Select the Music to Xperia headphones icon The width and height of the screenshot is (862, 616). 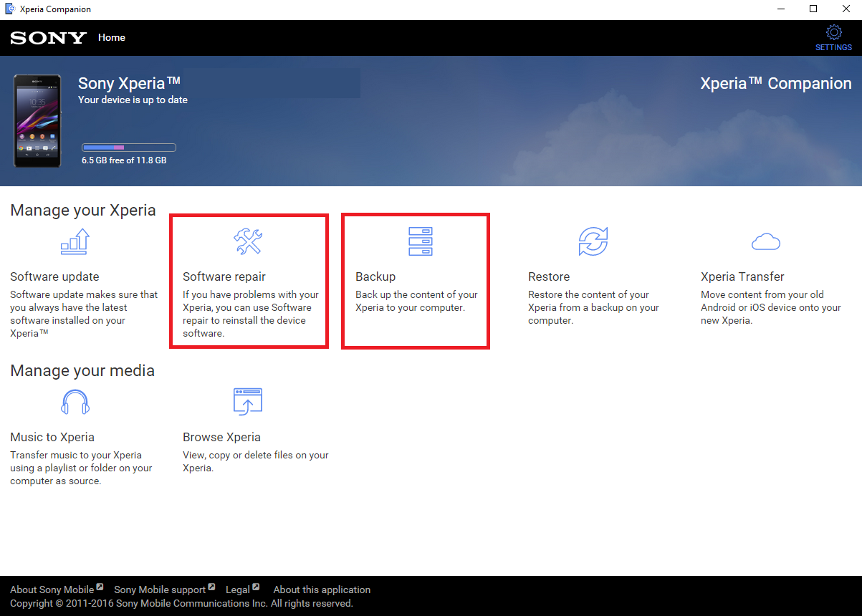[75, 402]
